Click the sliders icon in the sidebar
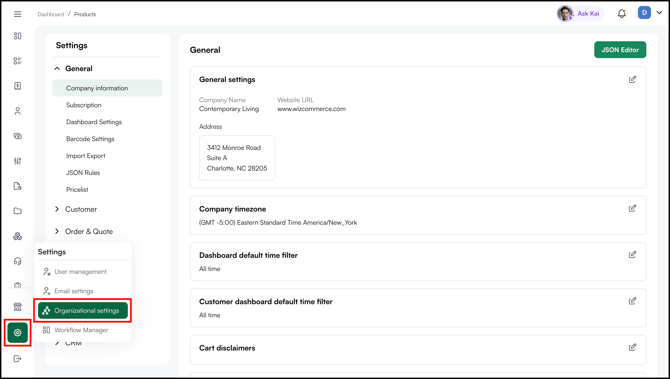This screenshot has width=670, height=379. (x=18, y=161)
